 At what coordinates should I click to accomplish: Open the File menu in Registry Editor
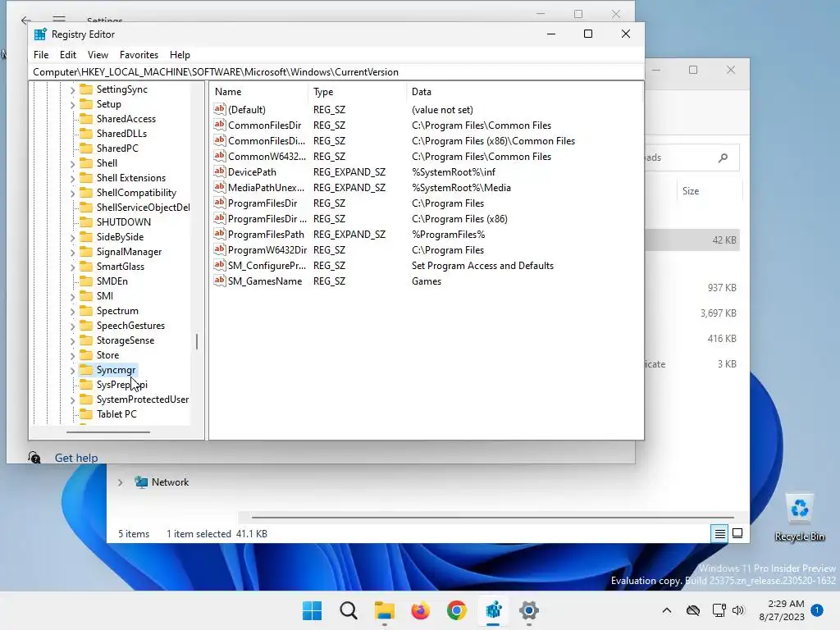pyautogui.click(x=41, y=55)
